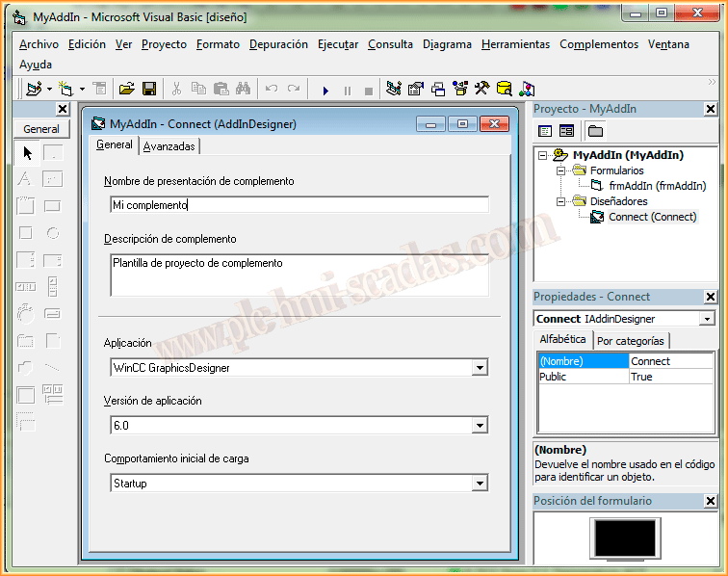Click the General button in the toolbox
The image size is (728, 576).
[x=41, y=129]
